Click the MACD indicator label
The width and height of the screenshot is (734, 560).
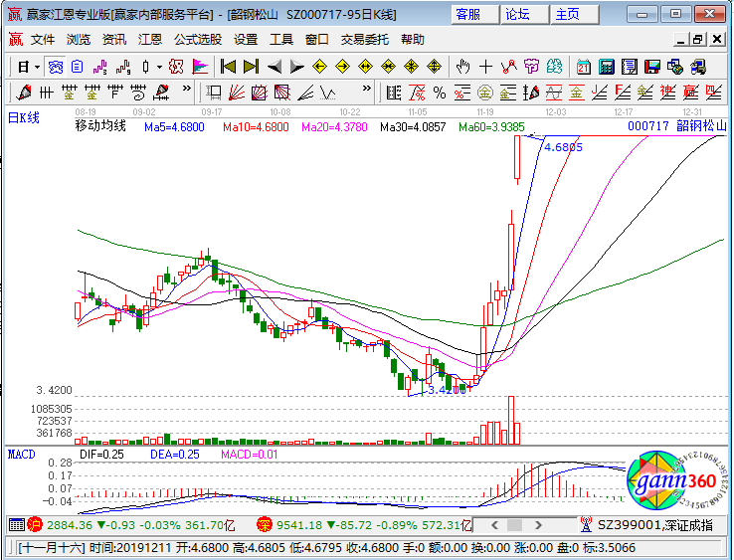coord(22,454)
